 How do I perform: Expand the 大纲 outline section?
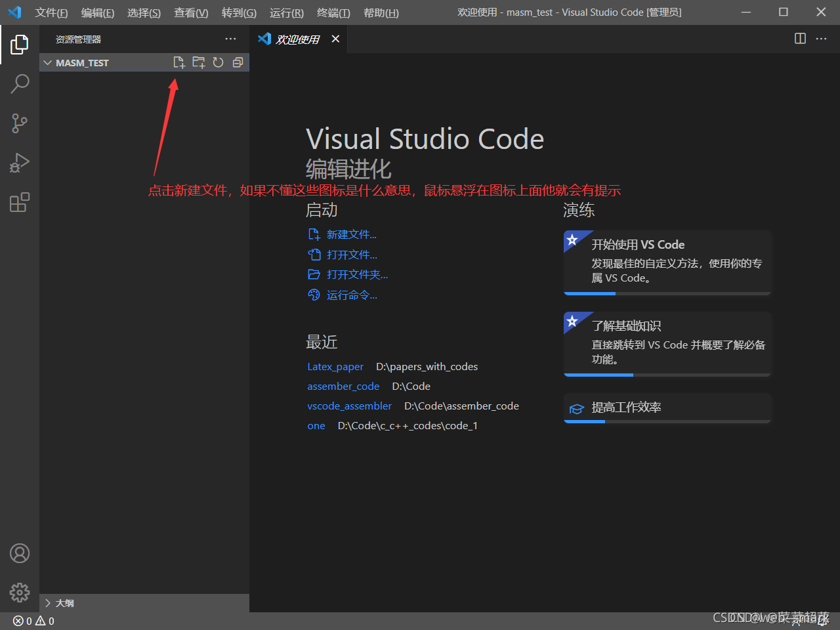coord(144,603)
